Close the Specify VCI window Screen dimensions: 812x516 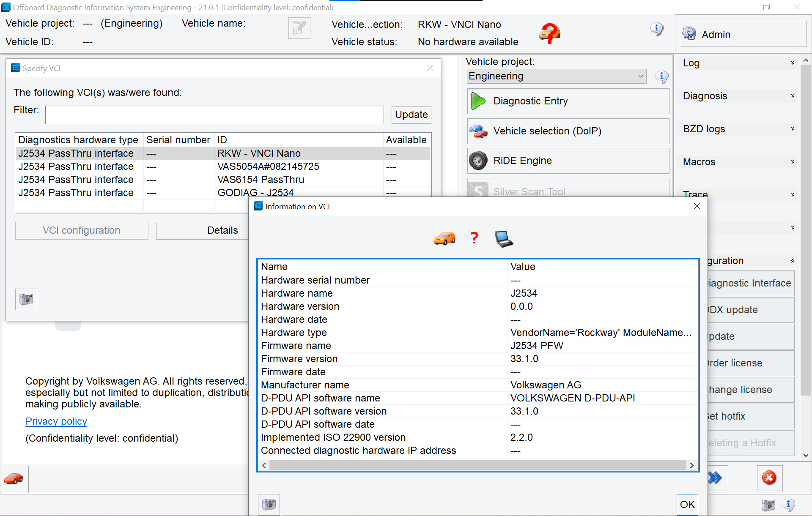click(x=430, y=68)
